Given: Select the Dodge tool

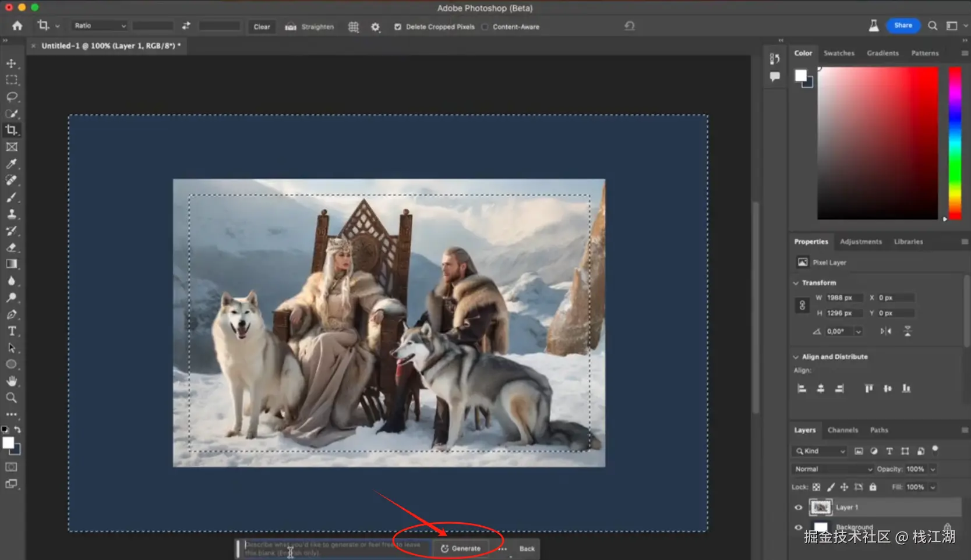Looking at the screenshot, I should tap(11, 297).
